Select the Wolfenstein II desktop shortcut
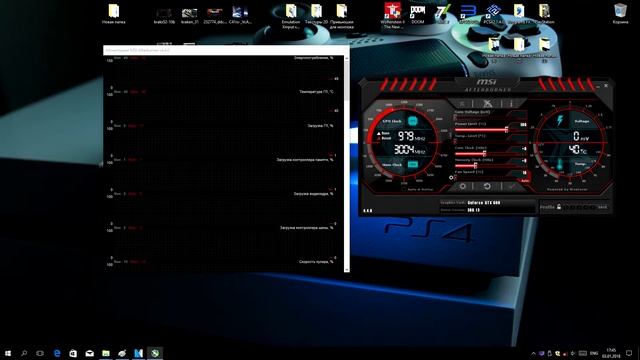This screenshot has height=360, width=640. point(392,16)
